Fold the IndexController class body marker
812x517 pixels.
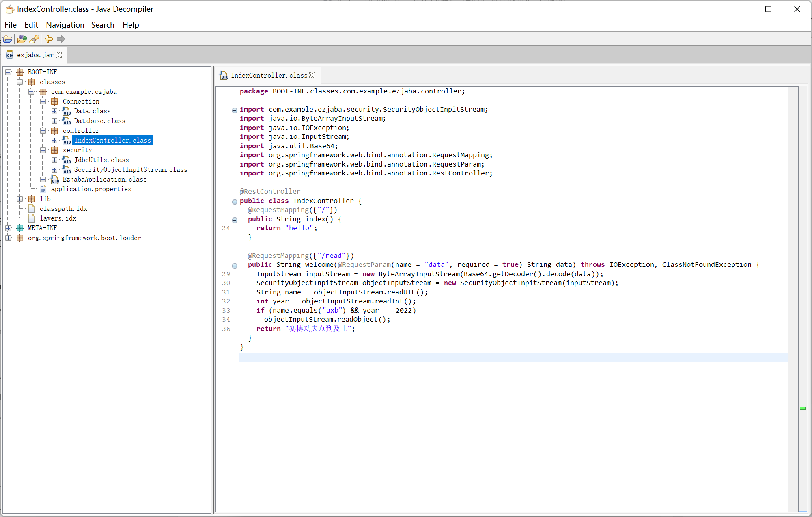click(234, 201)
